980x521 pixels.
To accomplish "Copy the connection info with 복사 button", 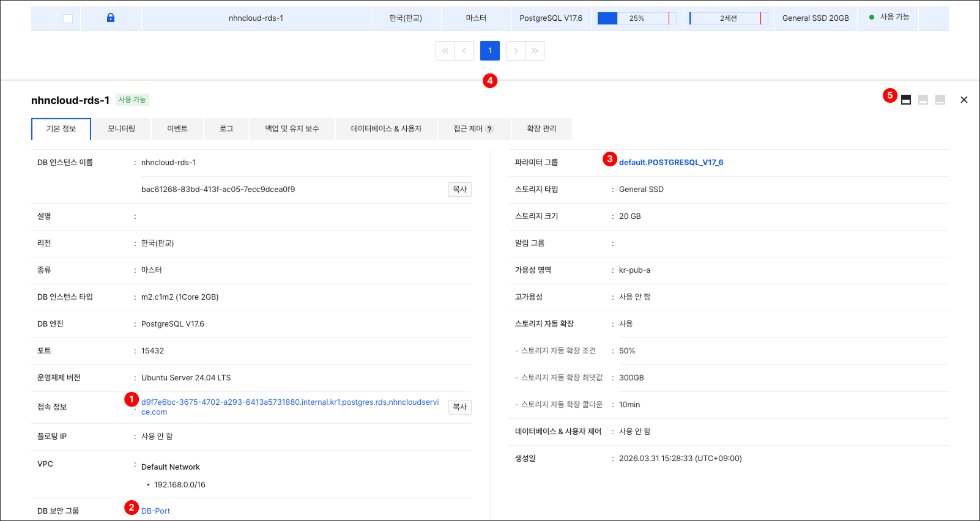I will click(x=460, y=407).
